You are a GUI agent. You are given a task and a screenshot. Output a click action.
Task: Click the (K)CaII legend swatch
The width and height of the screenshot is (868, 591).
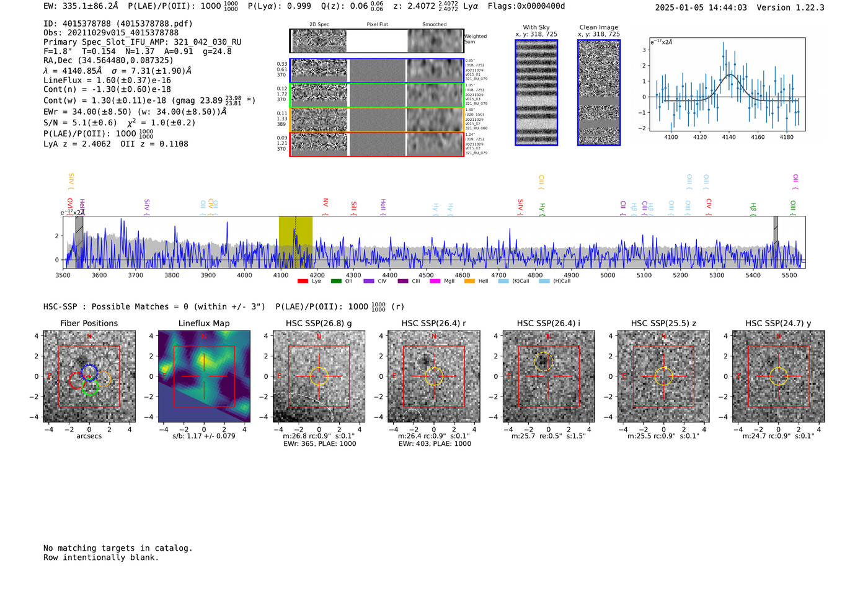coord(503,281)
